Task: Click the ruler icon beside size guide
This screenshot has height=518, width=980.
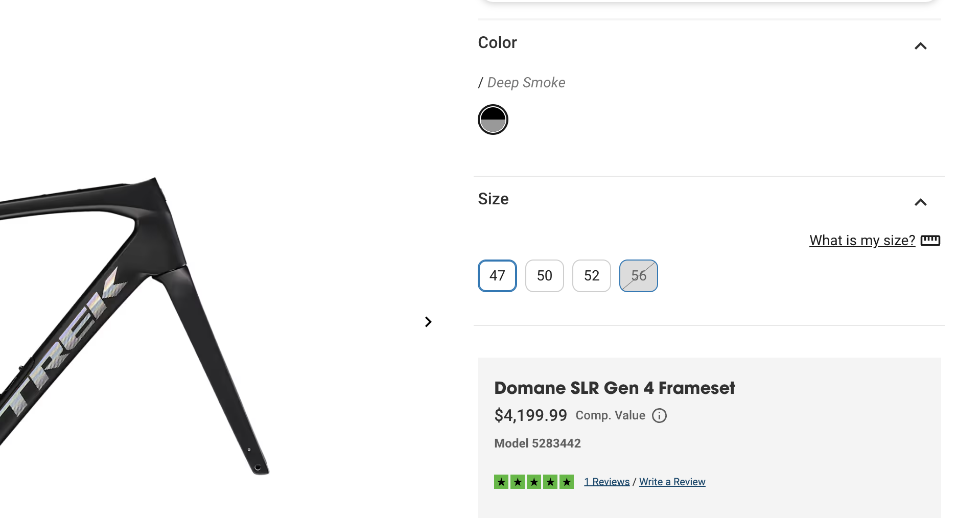Action: pyautogui.click(x=930, y=241)
